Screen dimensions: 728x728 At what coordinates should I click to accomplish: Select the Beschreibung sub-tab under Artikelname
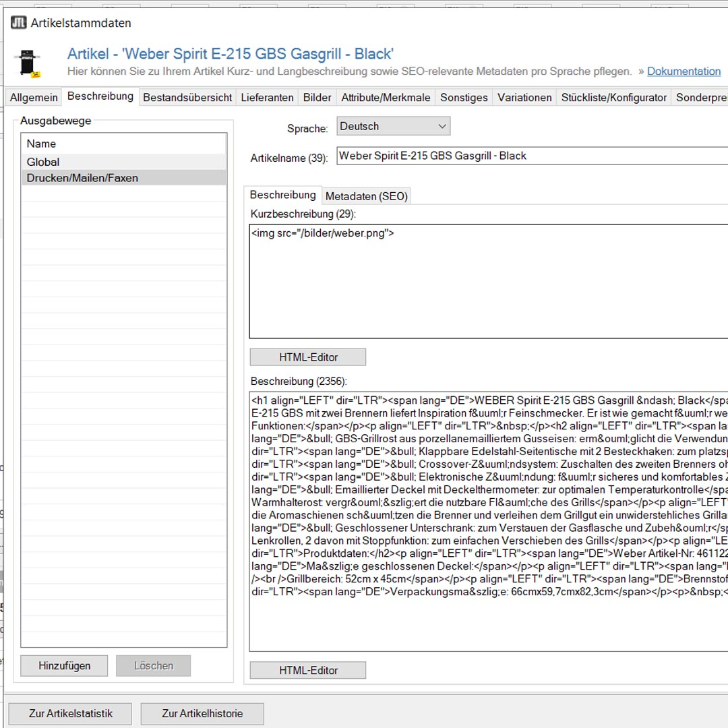(x=282, y=195)
